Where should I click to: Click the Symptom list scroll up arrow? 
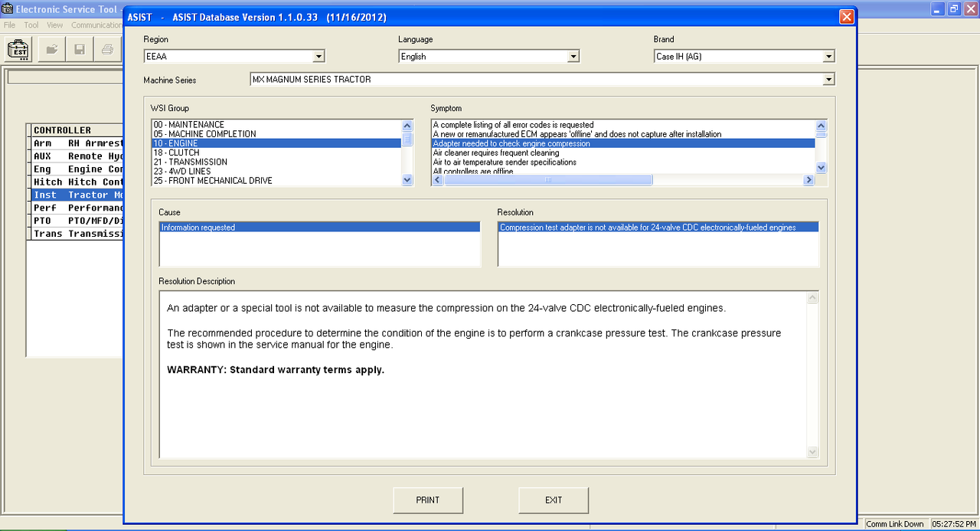821,126
